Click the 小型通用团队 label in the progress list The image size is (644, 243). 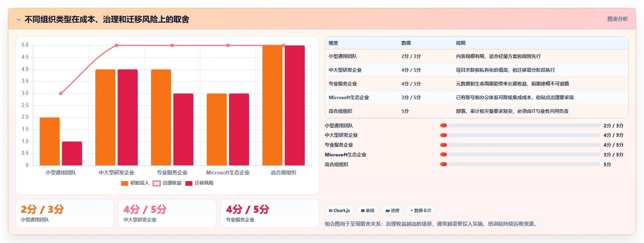(x=339, y=126)
